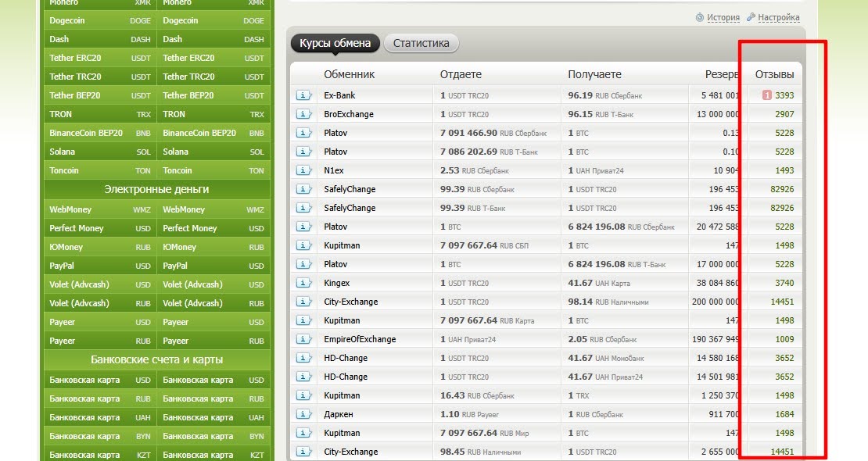This screenshot has height=461, width=868.
Task: Click the wrench icon beside Настройка
Action: 751,17
